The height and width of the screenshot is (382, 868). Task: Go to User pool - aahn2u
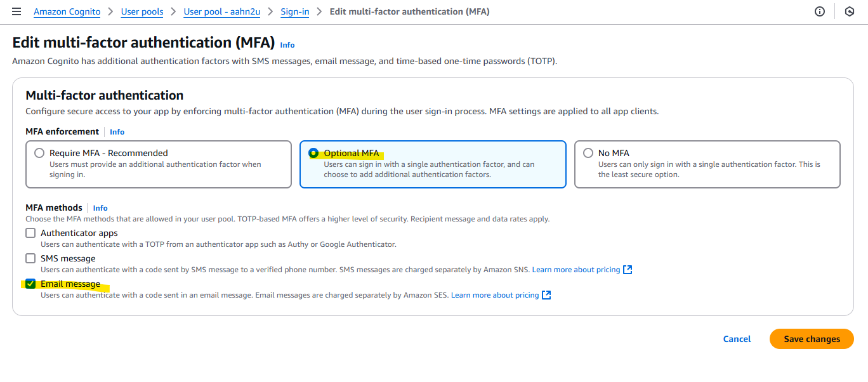point(221,11)
